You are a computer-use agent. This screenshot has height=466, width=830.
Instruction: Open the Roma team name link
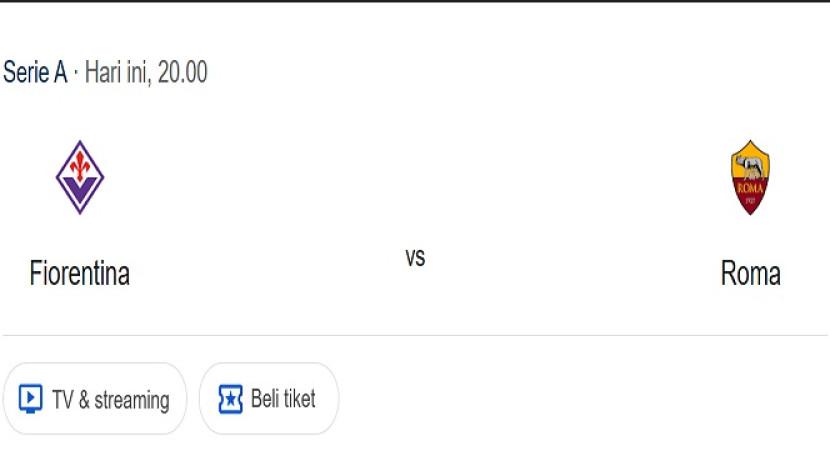coord(750,273)
